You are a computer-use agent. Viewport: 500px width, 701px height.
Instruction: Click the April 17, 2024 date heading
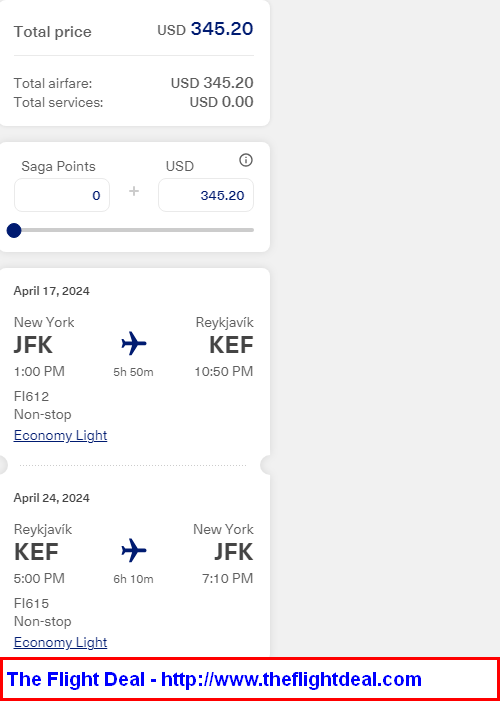(x=51, y=291)
